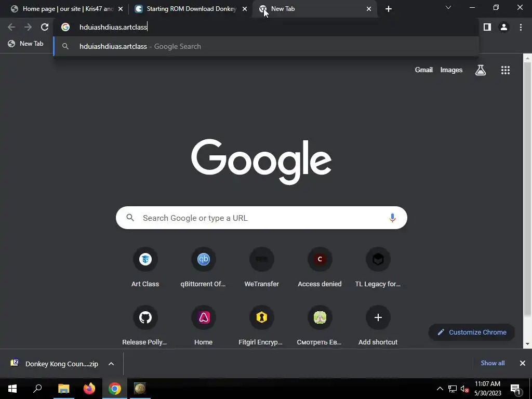The image size is (532, 399).
Task: Open the Release Polly GitHub shortcut
Action: (x=145, y=326)
